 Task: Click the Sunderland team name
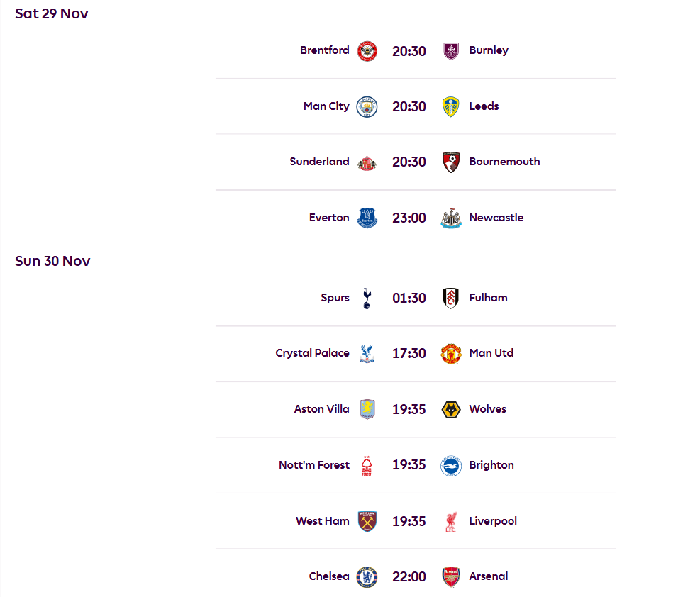[x=319, y=162]
